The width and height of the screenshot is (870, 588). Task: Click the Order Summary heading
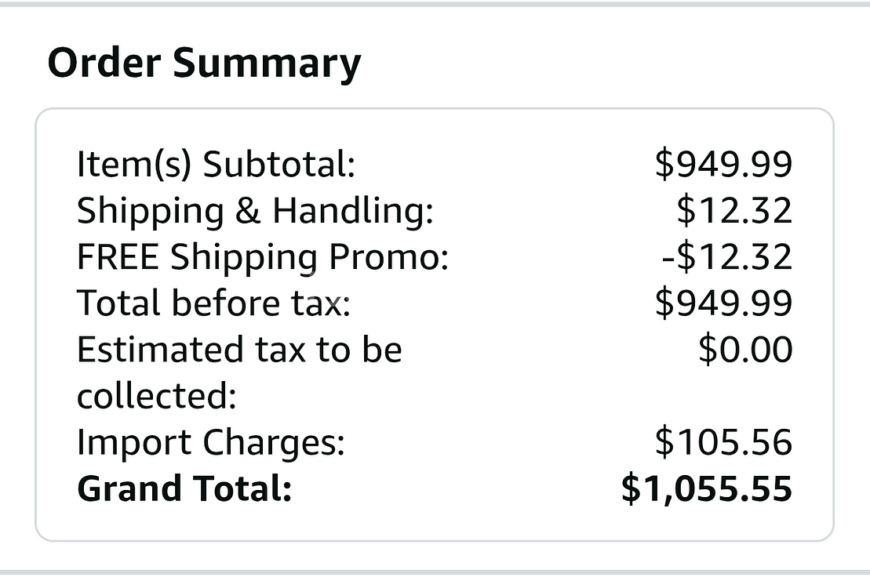[204, 64]
